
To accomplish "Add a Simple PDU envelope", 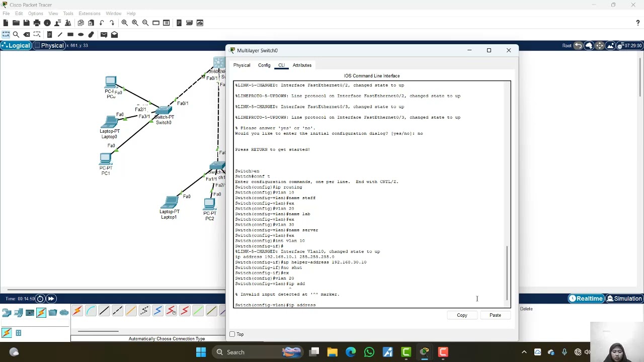I will click(x=104, y=35).
